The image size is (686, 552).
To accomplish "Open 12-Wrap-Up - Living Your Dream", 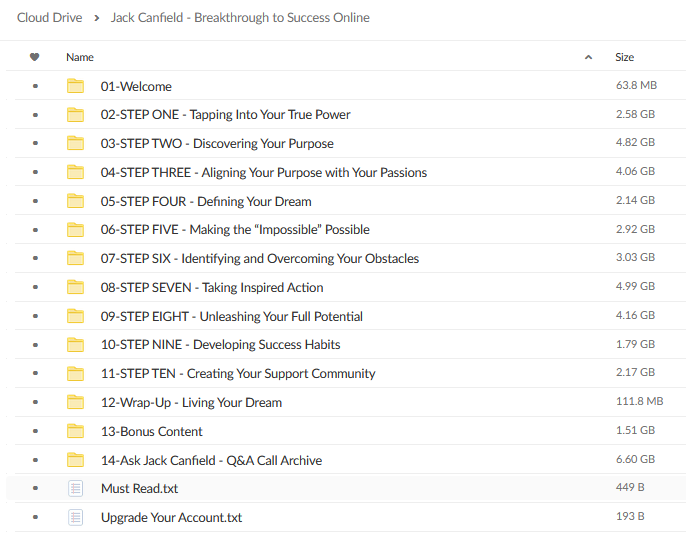I will tap(191, 402).
